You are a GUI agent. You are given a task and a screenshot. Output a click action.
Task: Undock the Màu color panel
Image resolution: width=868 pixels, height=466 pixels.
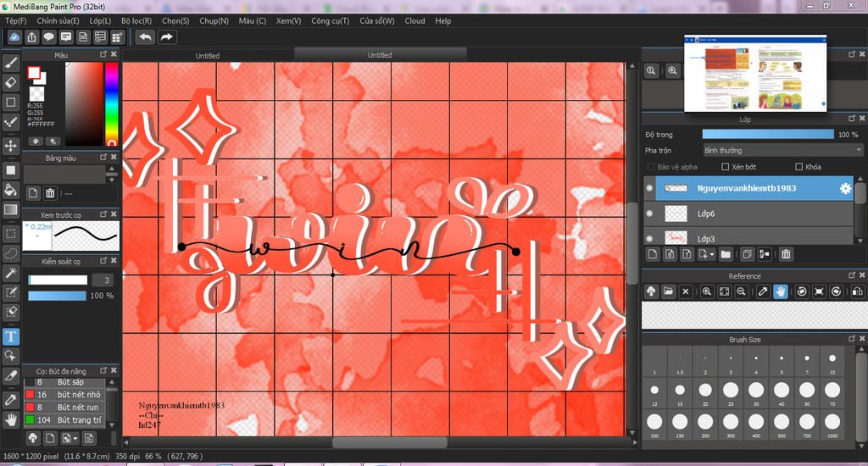(103, 54)
